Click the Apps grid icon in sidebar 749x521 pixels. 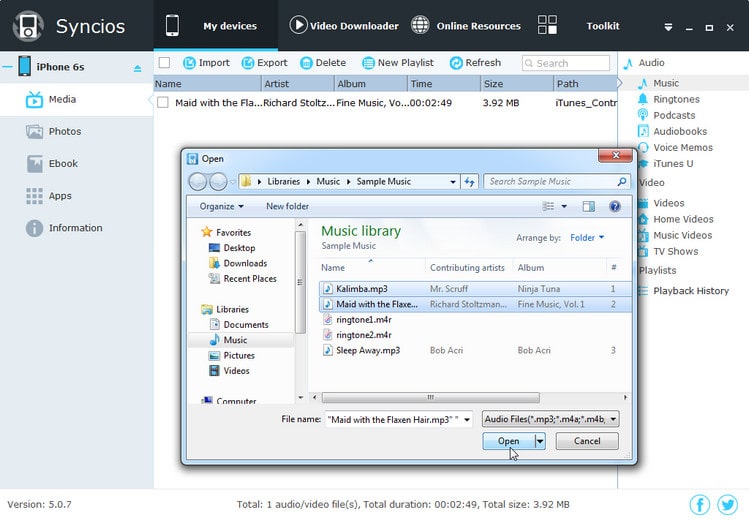pos(34,196)
